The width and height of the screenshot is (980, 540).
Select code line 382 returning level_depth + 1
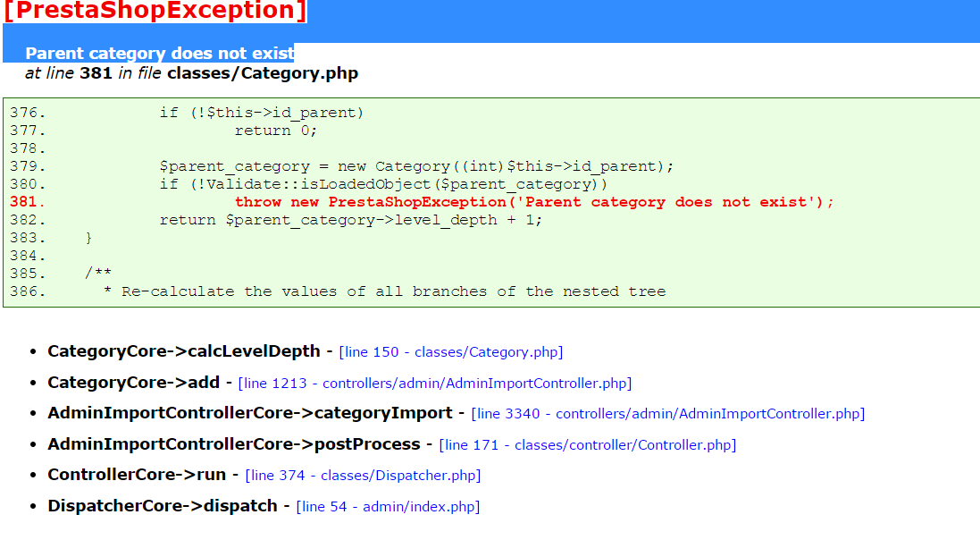350,220
